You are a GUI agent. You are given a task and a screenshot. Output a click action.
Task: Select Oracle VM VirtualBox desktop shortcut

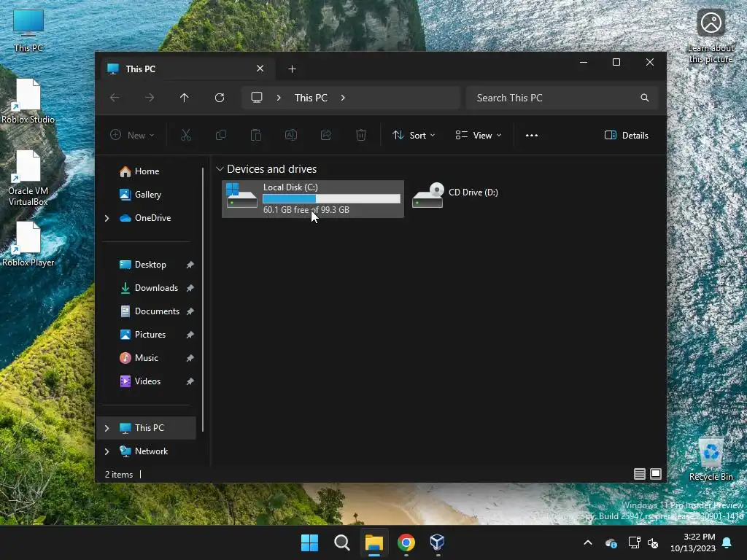[28, 178]
